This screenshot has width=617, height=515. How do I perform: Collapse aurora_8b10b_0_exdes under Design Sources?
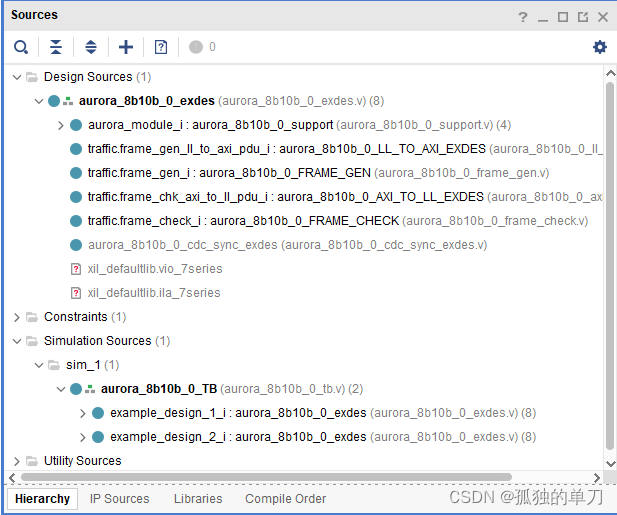[39, 101]
